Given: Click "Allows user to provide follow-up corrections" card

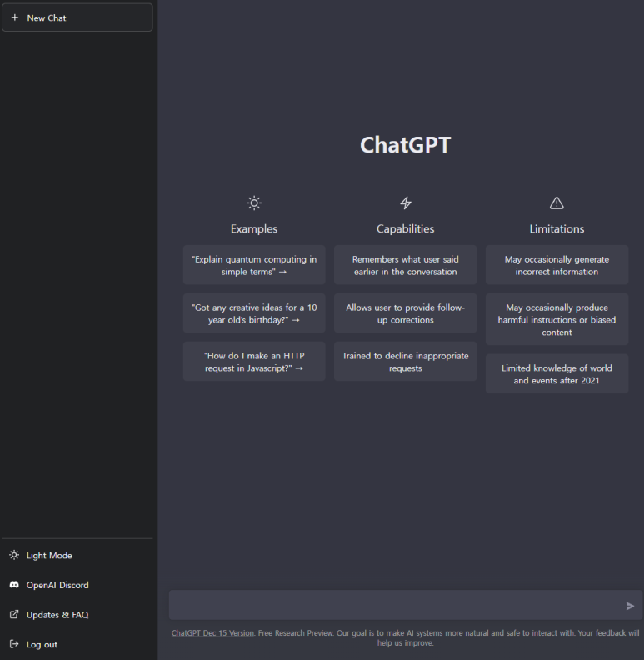Looking at the screenshot, I should coord(406,313).
